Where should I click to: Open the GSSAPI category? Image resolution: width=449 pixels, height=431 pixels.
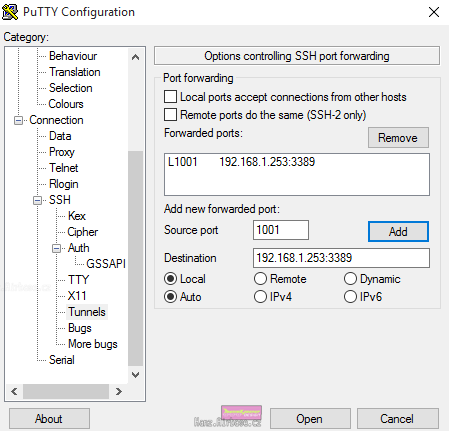(x=106, y=264)
